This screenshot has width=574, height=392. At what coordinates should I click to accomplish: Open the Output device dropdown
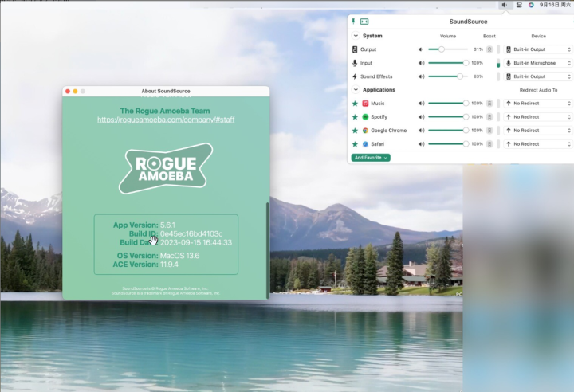538,49
